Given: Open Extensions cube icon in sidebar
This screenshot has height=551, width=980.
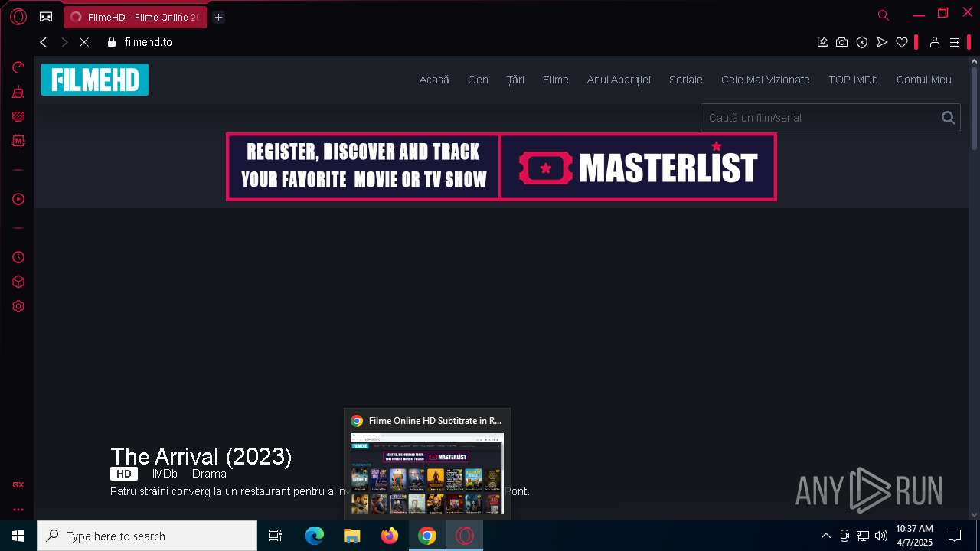Looking at the screenshot, I should [18, 282].
